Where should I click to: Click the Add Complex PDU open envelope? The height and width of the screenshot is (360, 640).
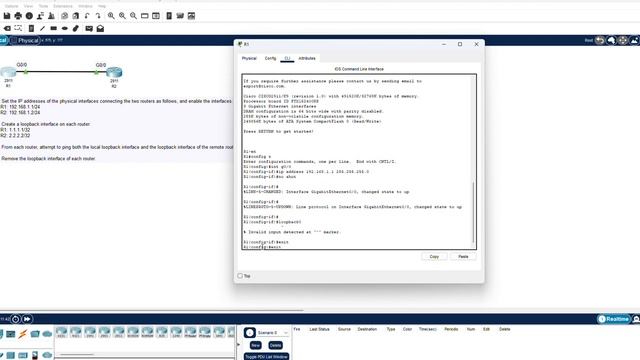click(100, 28)
